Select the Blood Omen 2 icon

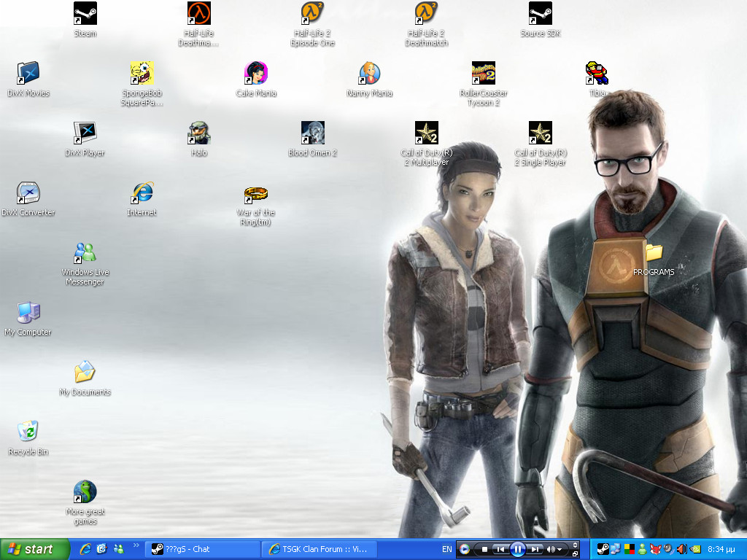click(313, 133)
